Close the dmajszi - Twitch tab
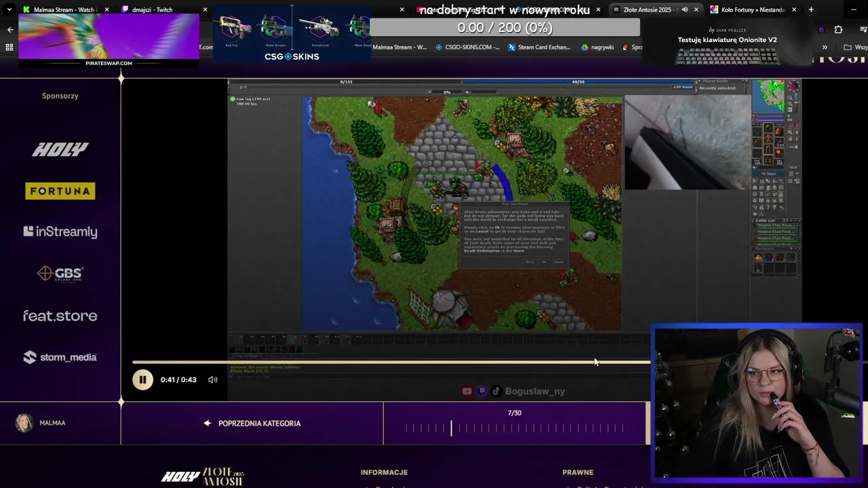Screen dimensions: 868x488 tap(205, 9)
